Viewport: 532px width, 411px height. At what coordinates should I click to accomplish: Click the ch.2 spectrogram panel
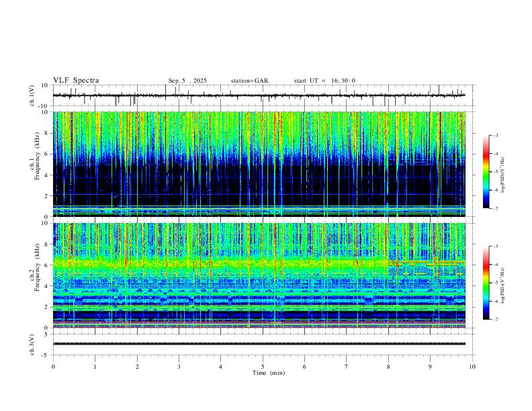coord(259,275)
